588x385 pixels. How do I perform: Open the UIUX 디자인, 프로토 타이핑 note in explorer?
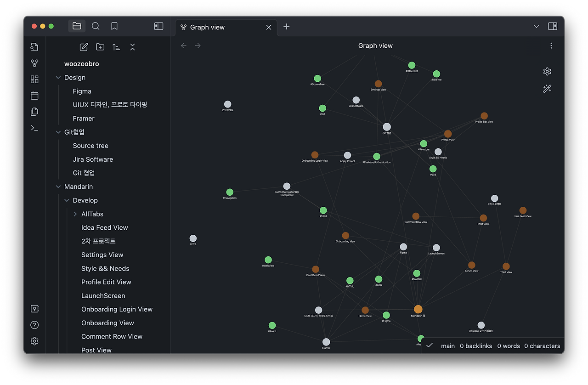pos(110,105)
